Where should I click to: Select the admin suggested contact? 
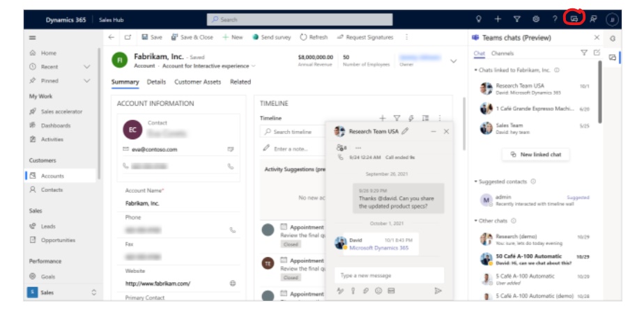(535, 200)
